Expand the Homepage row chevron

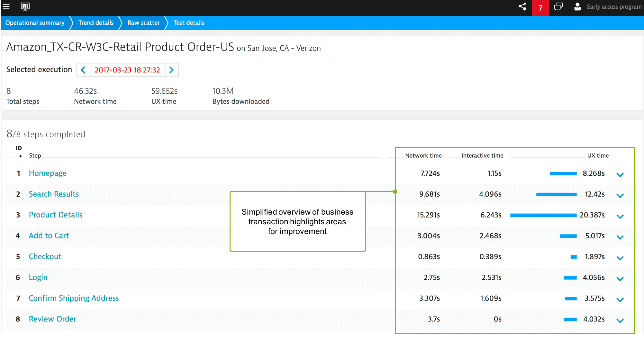point(620,175)
